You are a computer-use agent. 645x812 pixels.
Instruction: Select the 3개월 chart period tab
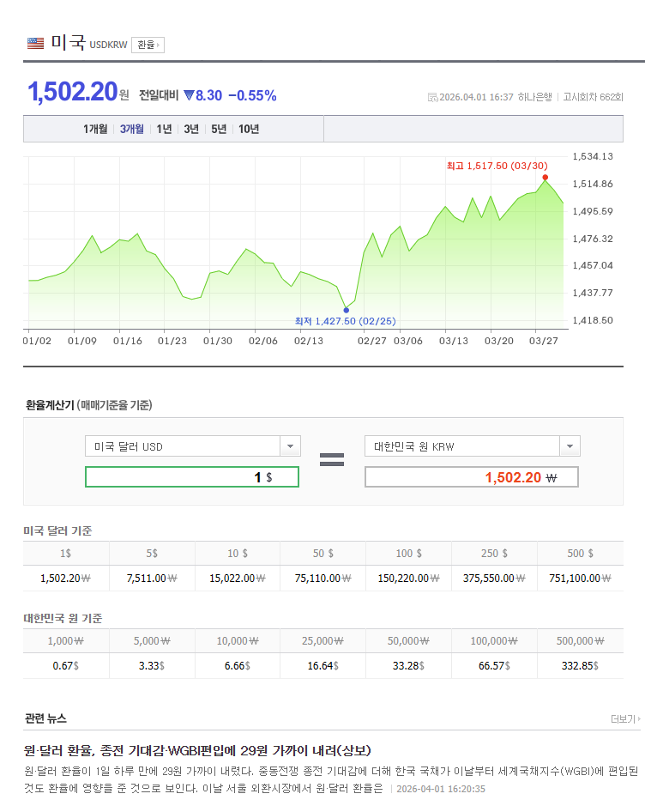tap(132, 129)
